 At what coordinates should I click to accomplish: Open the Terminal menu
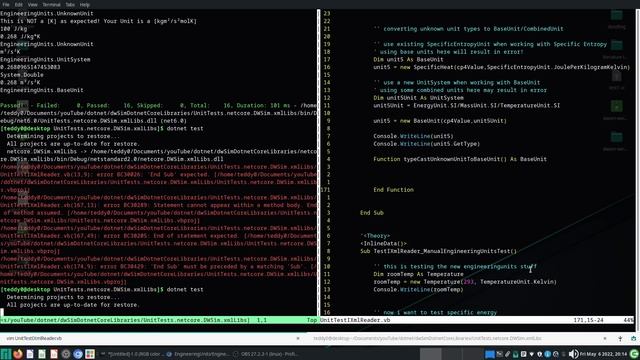coord(51,4)
